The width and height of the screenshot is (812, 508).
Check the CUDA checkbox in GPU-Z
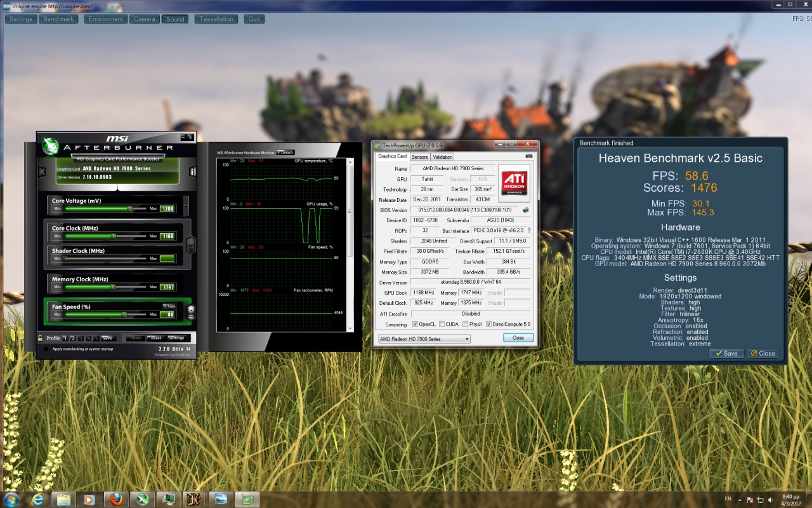click(442, 324)
